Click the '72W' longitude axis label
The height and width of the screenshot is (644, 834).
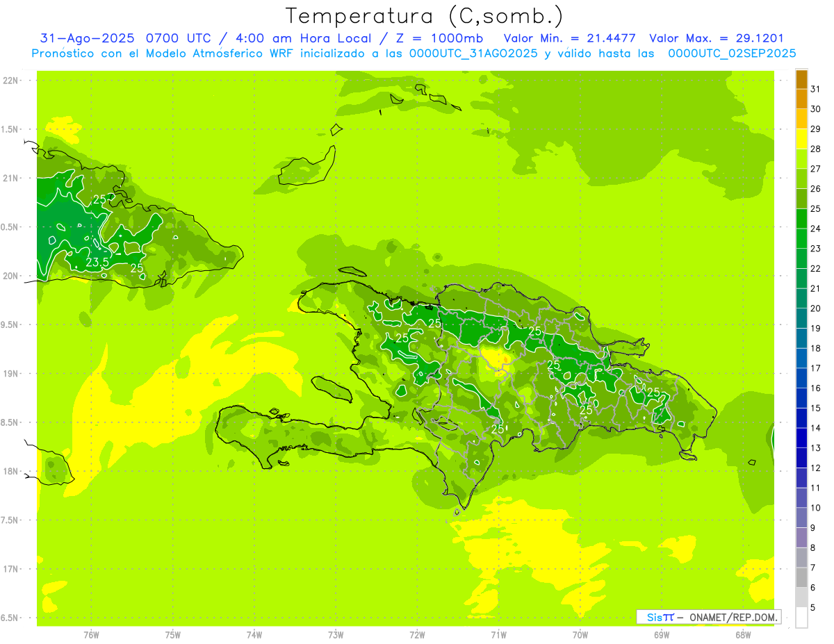(x=417, y=635)
